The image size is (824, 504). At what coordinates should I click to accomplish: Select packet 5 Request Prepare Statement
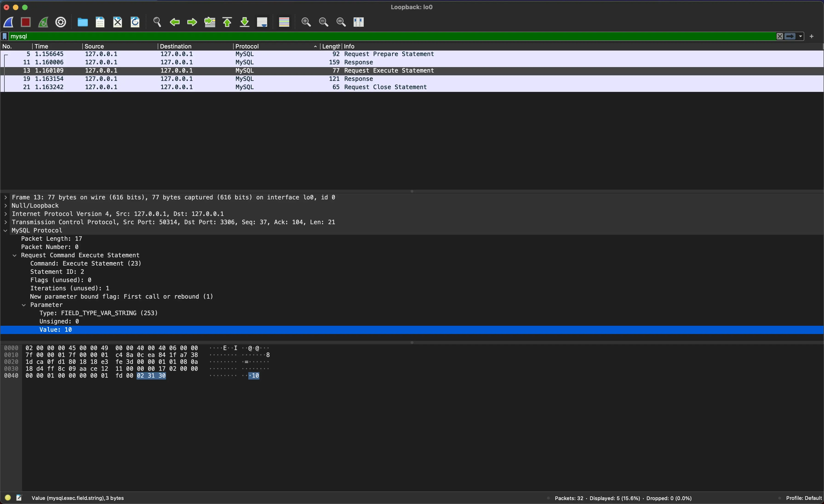[412, 54]
